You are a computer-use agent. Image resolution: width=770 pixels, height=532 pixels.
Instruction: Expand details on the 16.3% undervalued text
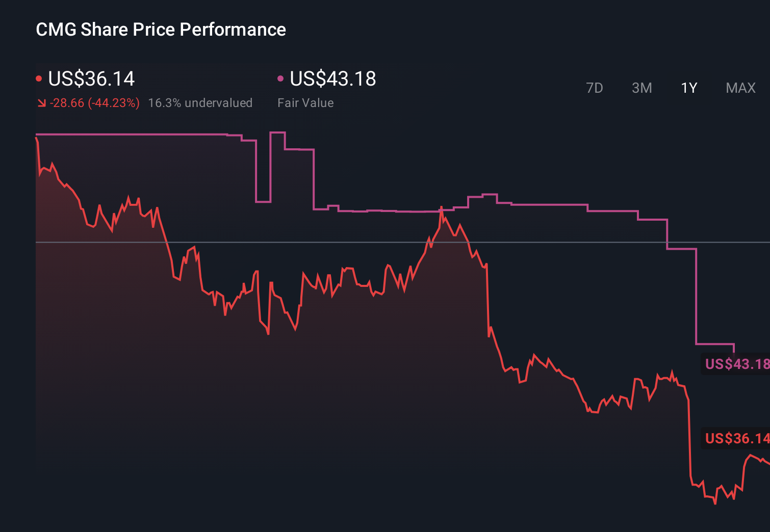[x=200, y=102]
